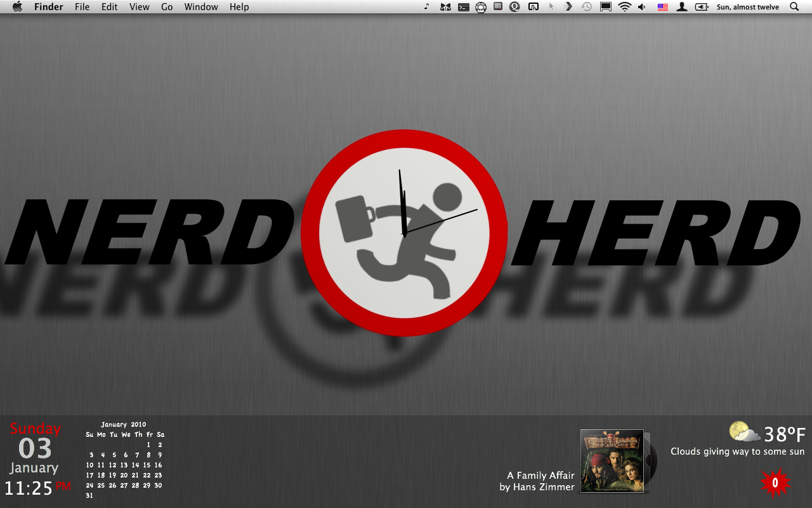Click the mouse cursor arrow menu bar icon
The image size is (812, 508).
coord(551,7)
